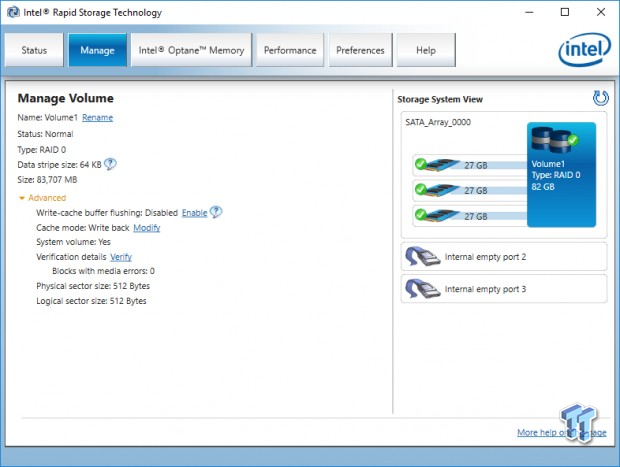The width and height of the screenshot is (620, 467).
Task: Click Enable for write-cache buffer flushing
Action: pyautogui.click(x=194, y=213)
